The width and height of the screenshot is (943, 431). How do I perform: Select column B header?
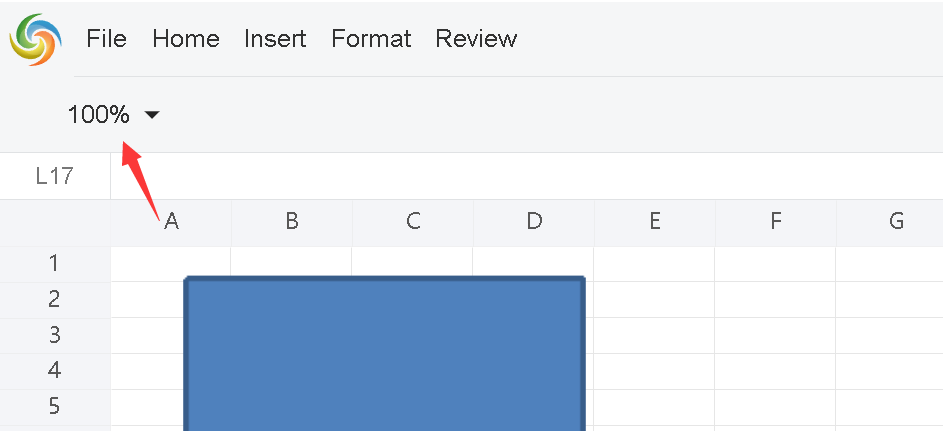(x=292, y=222)
